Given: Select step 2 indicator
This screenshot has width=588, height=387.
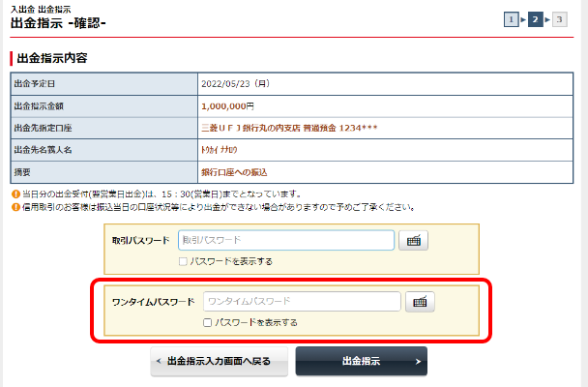Looking at the screenshot, I should tap(535, 19).
